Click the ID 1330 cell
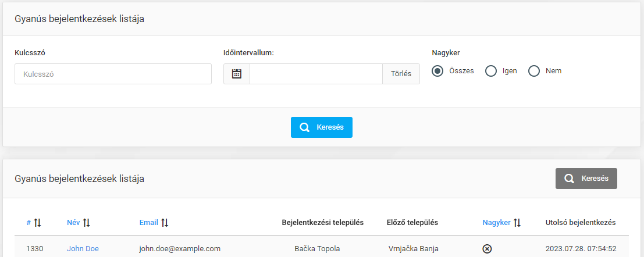Image resolution: width=644 pixels, height=257 pixels. (34, 248)
